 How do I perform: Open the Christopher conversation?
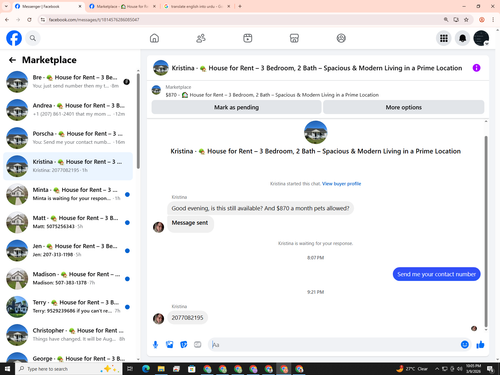click(68, 335)
